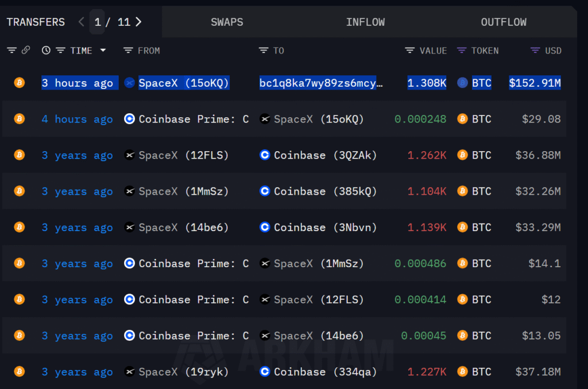Click the 1.227K value cell

[x=427, y=372]
